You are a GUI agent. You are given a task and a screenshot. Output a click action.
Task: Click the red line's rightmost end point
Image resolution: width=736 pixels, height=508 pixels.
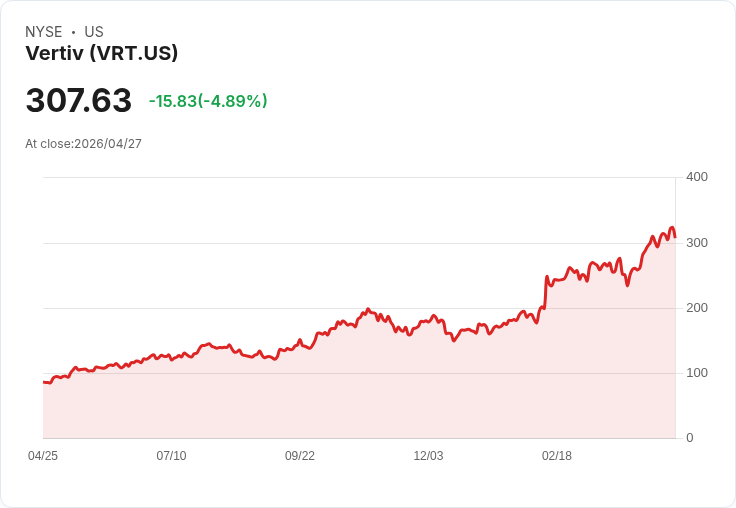[675, 237]
